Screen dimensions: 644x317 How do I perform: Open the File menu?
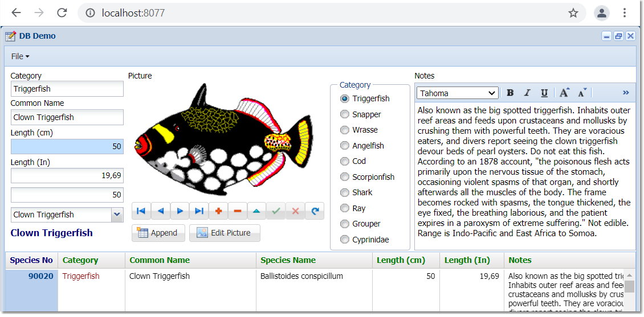pyautogui.click(x=20, y=56)
